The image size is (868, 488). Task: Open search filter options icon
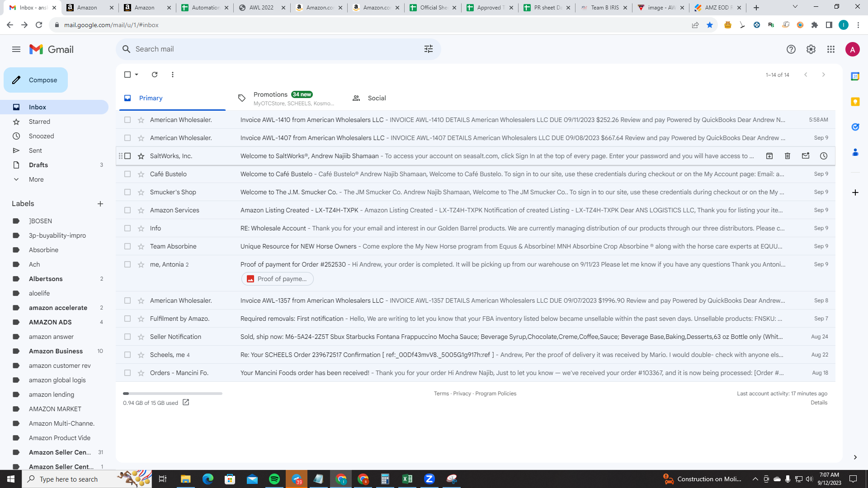coord(429,49)
